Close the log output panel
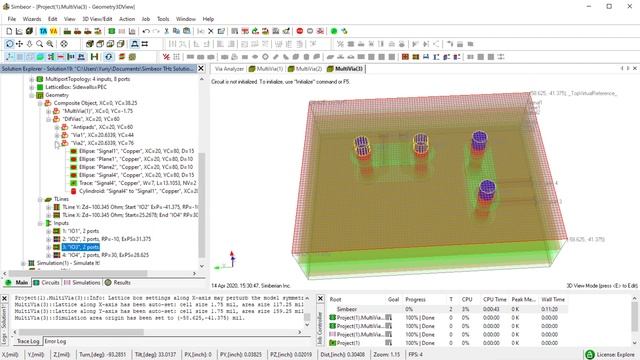This screenshot has width=640, height=360. [x=4, y=299]
